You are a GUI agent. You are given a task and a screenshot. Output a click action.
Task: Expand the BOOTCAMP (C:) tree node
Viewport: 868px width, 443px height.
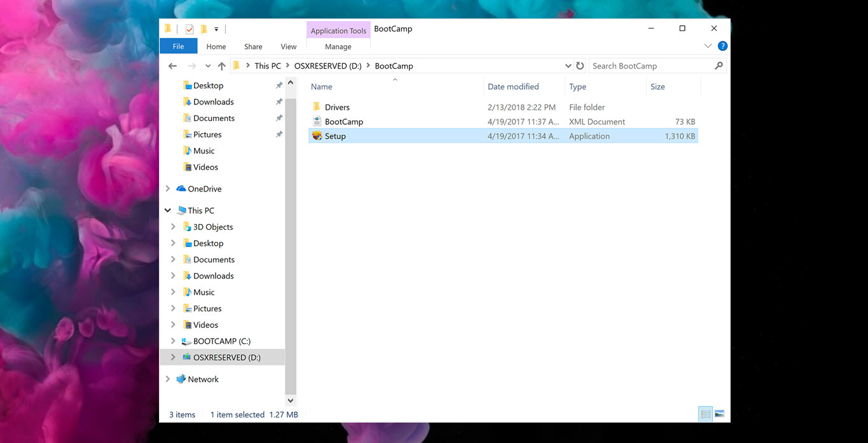coord(173,341)
